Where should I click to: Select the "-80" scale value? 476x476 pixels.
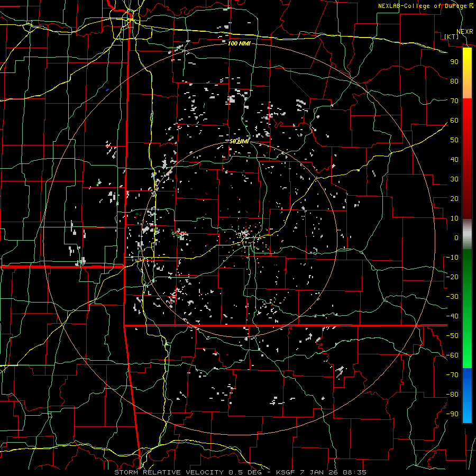[452, 395]
